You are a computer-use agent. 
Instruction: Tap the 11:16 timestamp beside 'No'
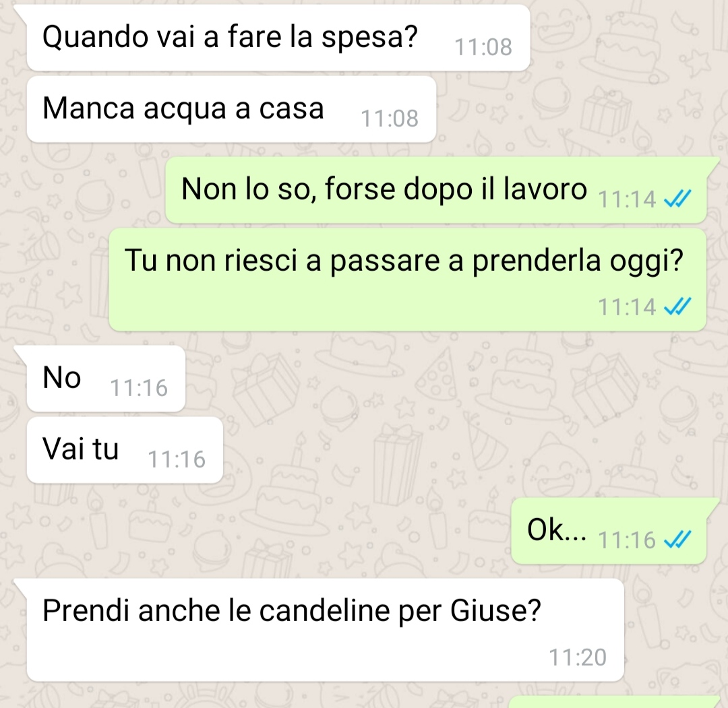[x=139, y=388]
